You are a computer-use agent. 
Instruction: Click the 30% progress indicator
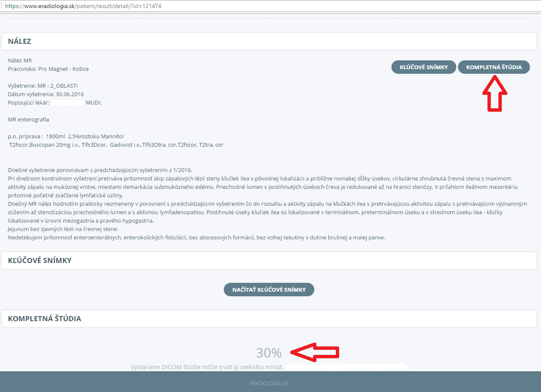[269, 353]
